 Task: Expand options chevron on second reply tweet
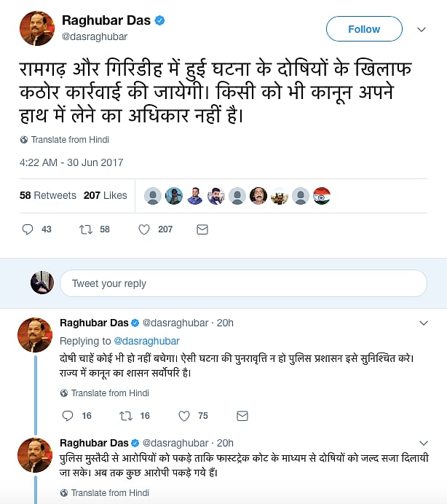(425, 443)
